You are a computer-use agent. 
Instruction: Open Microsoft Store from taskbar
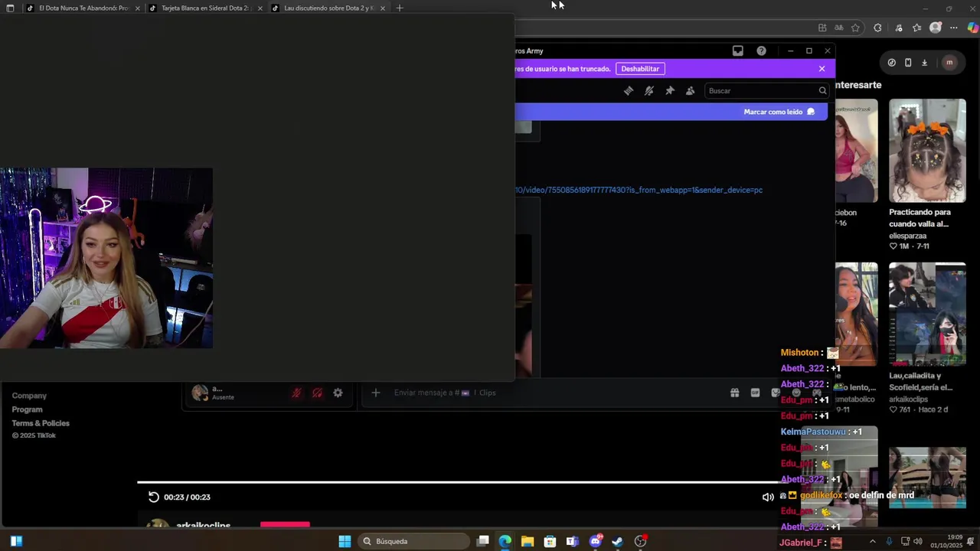point(550,541)
